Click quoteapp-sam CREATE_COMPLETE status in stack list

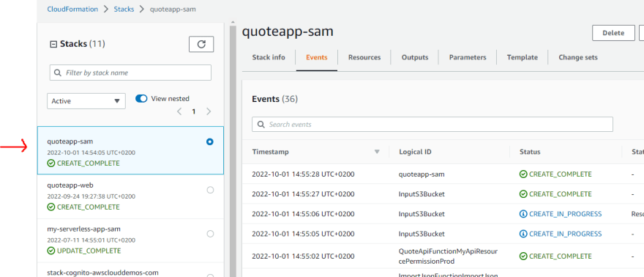[x=83, y=163]
